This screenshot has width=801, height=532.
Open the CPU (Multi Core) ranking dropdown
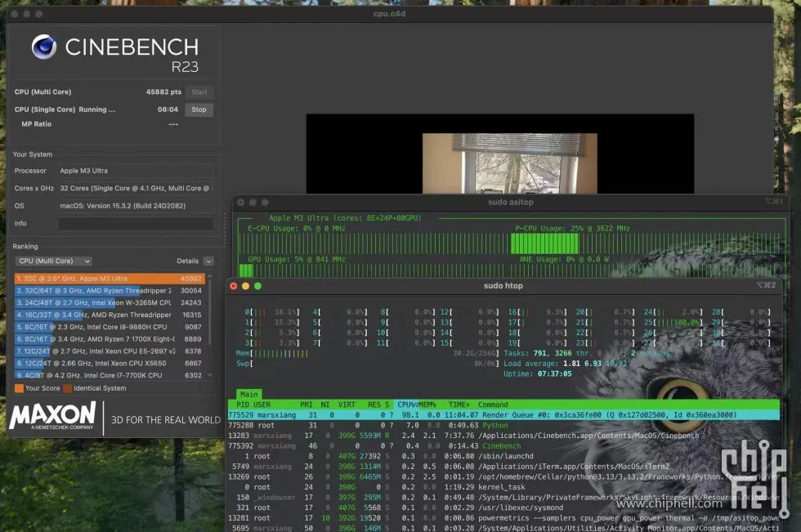[53, 261]
